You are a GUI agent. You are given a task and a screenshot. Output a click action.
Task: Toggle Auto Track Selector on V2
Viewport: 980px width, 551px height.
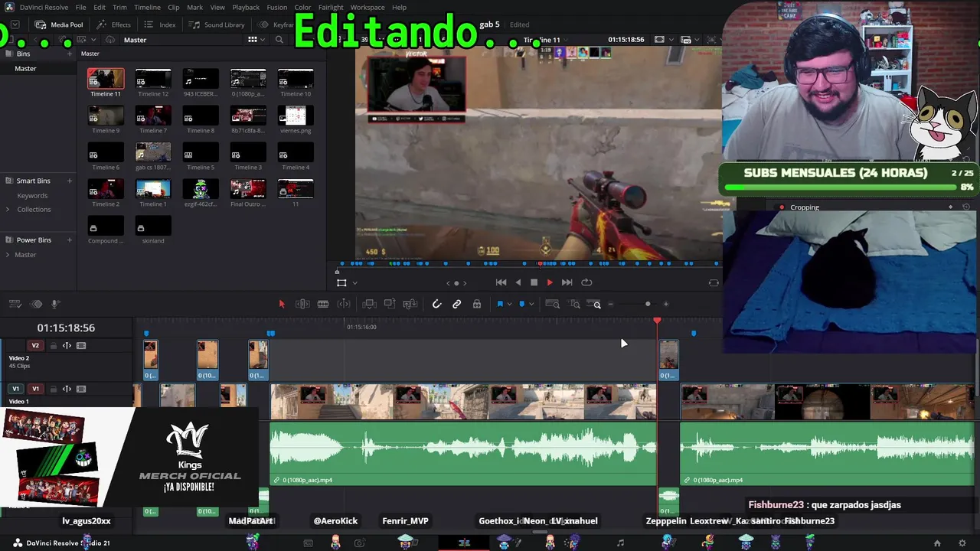pos(67,346)
